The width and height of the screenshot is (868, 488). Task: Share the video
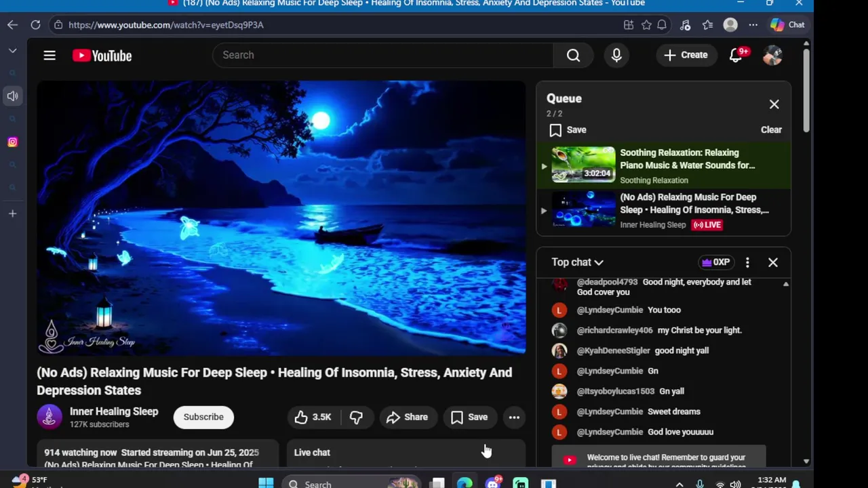408,417
